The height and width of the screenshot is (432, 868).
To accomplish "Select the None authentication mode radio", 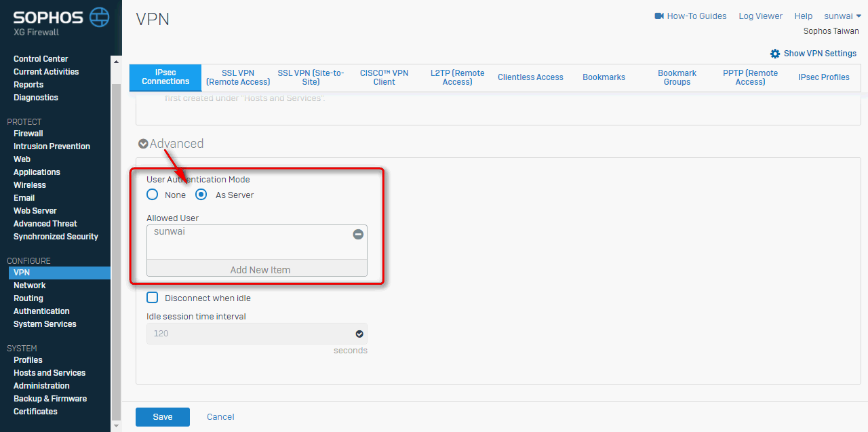I will point(153,195).
